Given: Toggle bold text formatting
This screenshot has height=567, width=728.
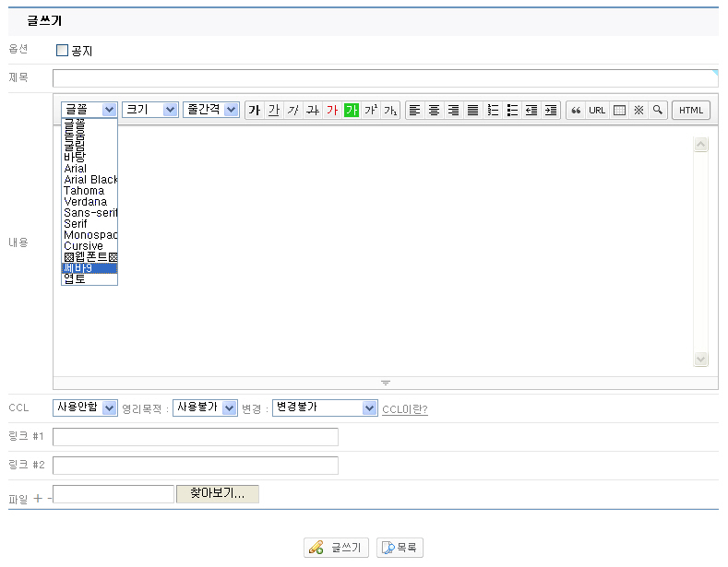Looking at the screenshot, I should click(x=255, y=110).
